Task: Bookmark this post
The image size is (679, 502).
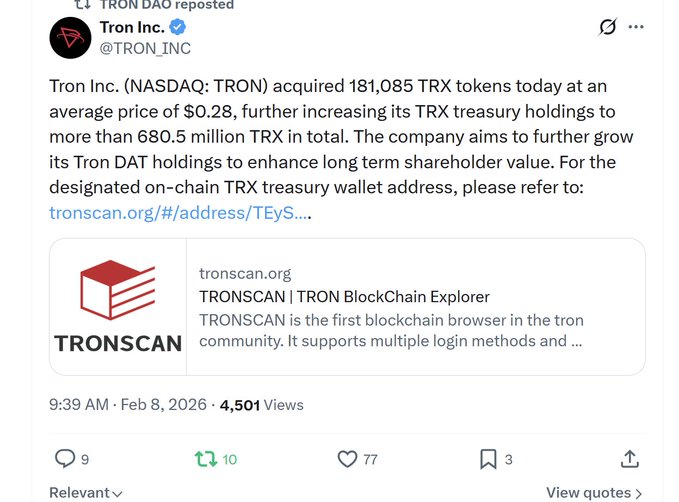Action: [x=488, y=459]
